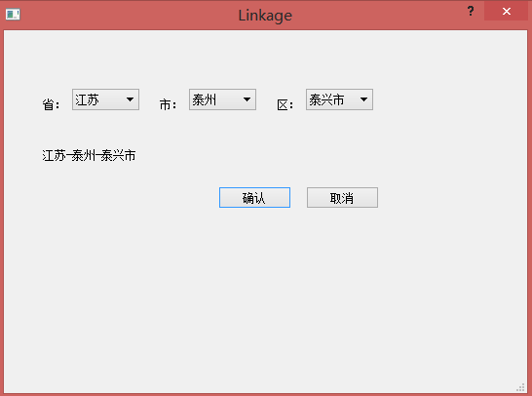532x396 pixels.
Task: Click the 区: label
Action: point(285,104)
